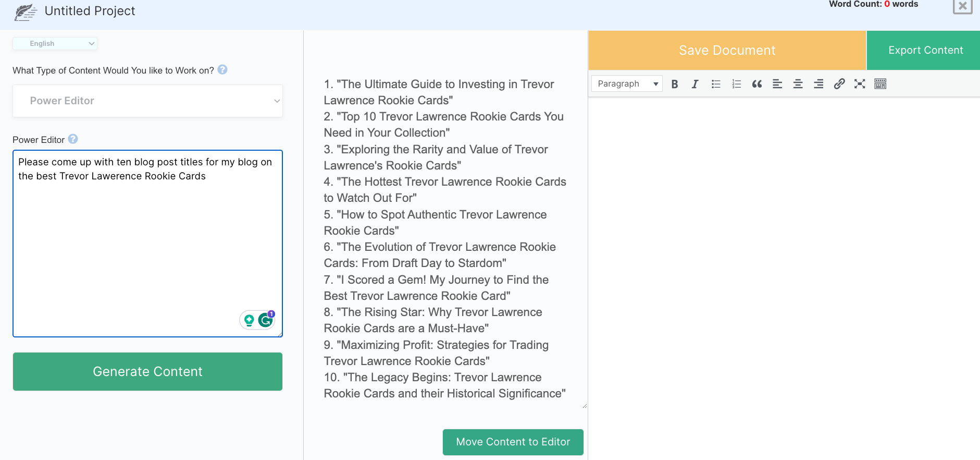Viewport: 980px width, 460px height.
Task: Click the Untitled Project title
Action: (90, 11)
